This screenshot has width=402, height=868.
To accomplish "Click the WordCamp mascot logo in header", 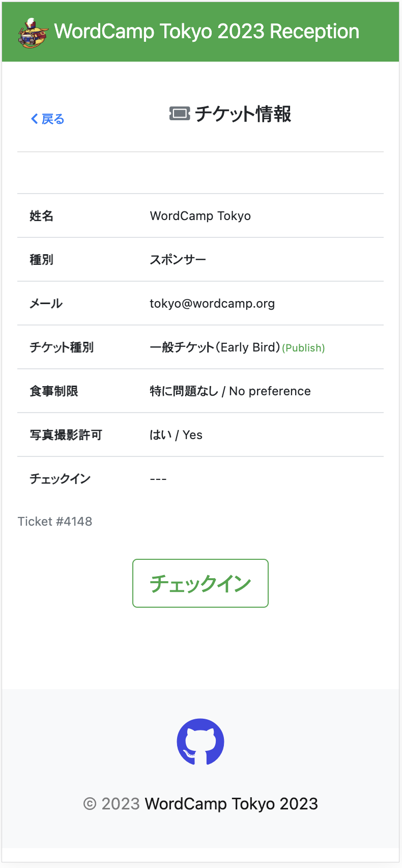I will 33,33.
